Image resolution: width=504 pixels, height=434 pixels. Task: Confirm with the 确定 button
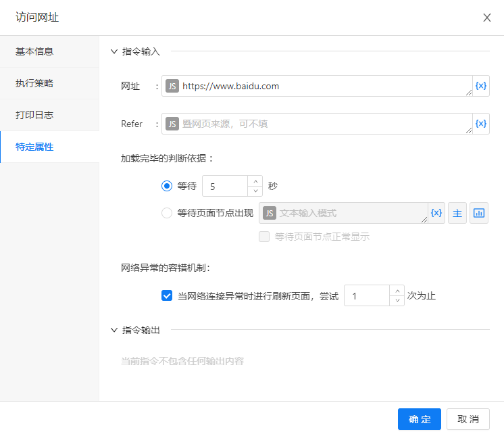tap(419, 419)
